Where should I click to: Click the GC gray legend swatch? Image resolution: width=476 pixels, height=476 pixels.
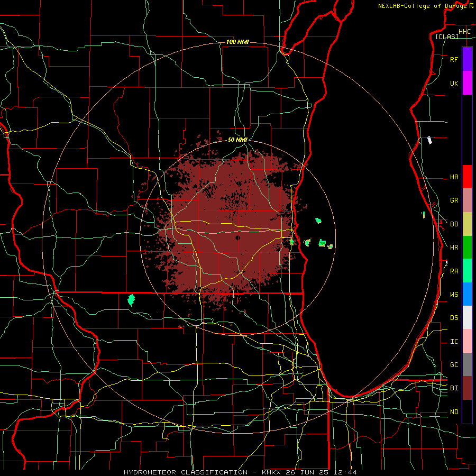(467, 364)
